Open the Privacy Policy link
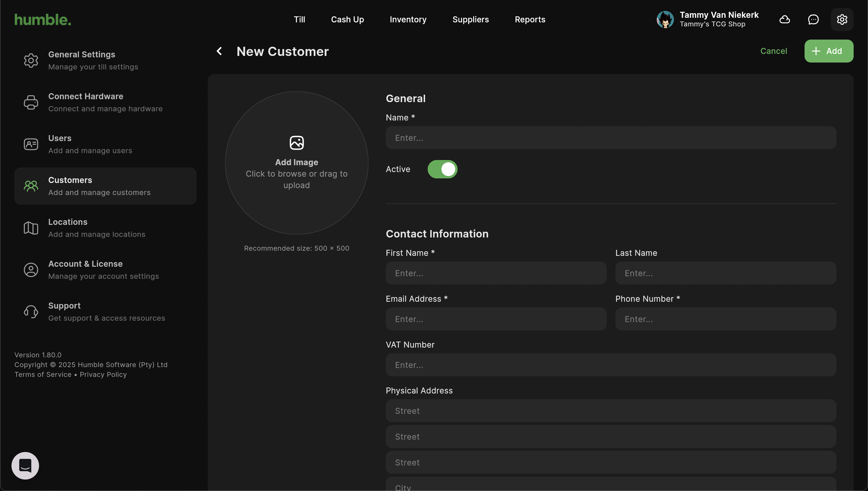 point(103,374)
